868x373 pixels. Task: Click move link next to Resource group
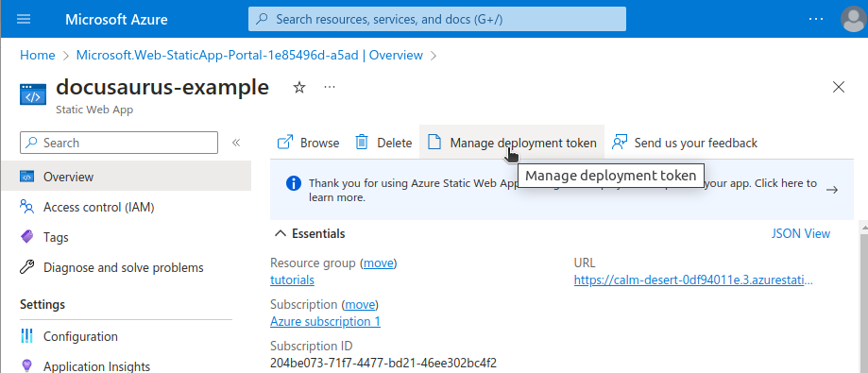[379, 263]
